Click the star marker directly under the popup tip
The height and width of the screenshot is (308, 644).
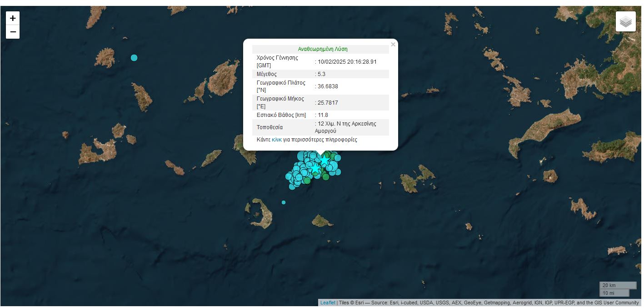(x=324, y=161)
